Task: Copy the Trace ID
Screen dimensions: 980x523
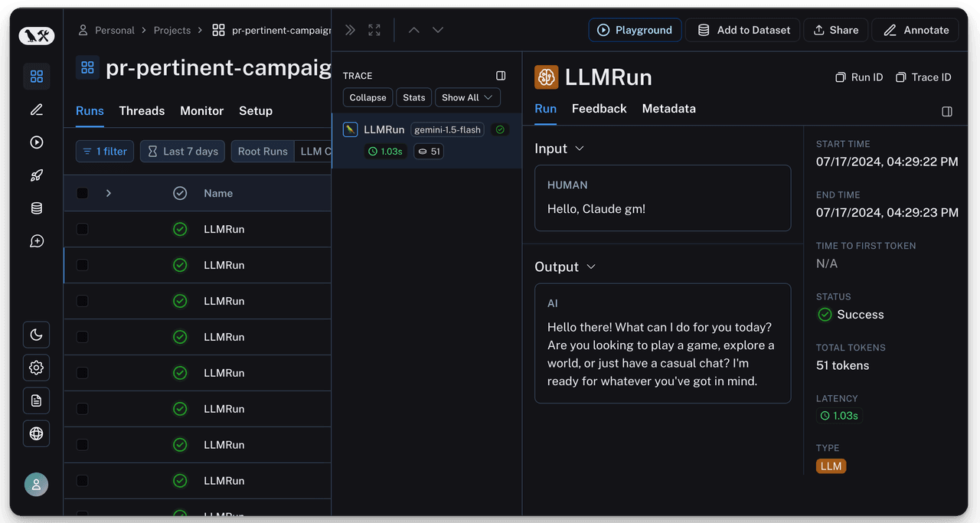Action: click(923, 77)
